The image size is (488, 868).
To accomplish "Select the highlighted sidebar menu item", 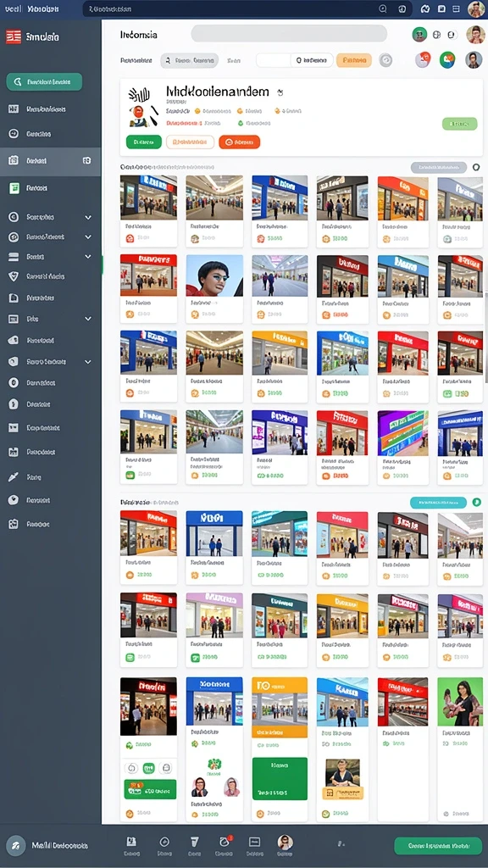I will [50, 161].
